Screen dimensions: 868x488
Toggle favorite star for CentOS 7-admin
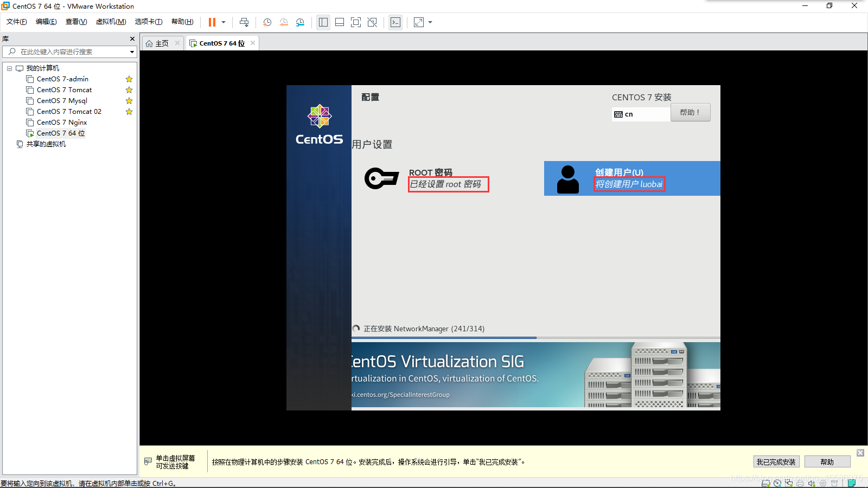(x=129, y=79)
